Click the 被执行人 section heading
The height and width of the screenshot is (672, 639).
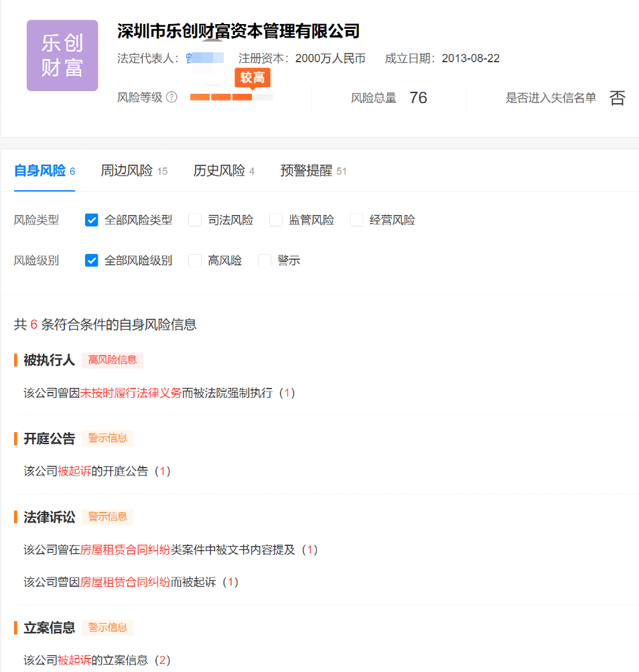(x=50, y=360)
